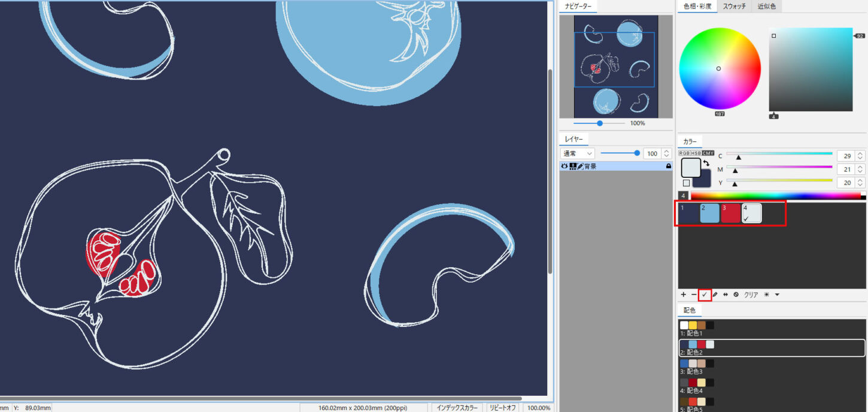Click the double-arrow swap icon in color toolbar
The image size is (868, 412).
pyautogui.click(x=726, y=295)
